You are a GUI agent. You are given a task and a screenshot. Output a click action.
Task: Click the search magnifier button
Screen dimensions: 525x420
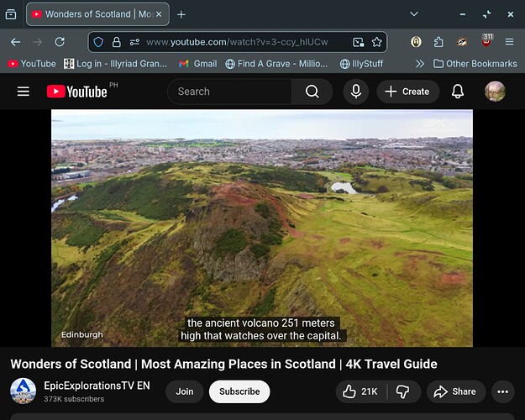coord(312,92)
